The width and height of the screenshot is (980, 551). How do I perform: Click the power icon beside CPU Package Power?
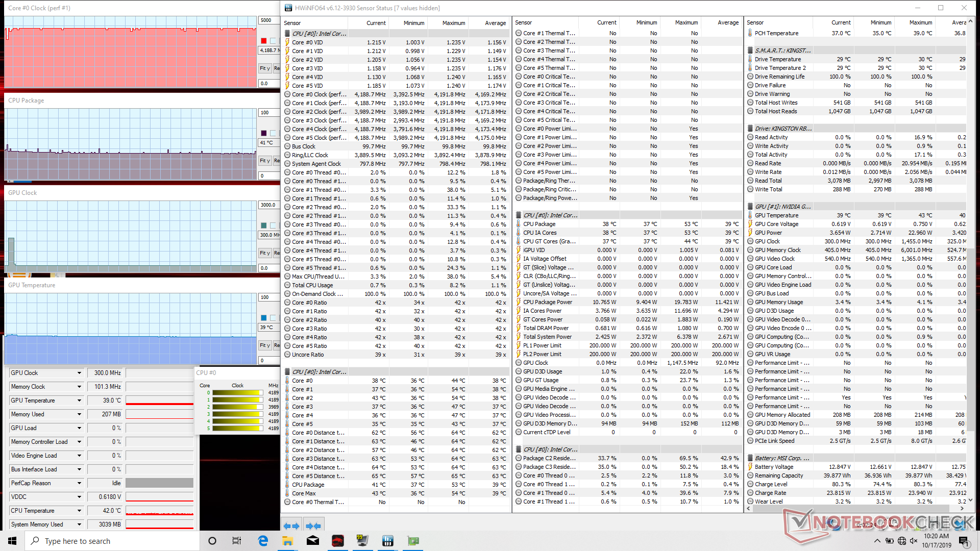tap(519, 302)
